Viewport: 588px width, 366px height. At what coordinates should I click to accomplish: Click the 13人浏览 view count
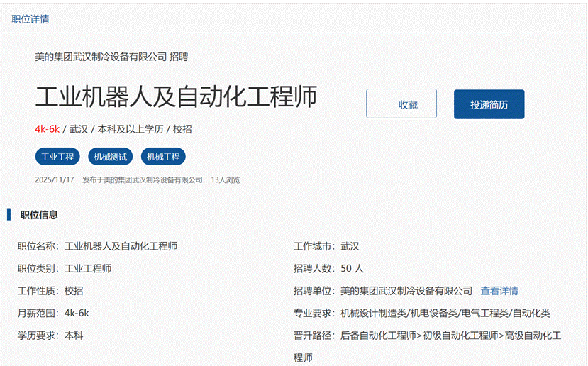pos(226,180)
